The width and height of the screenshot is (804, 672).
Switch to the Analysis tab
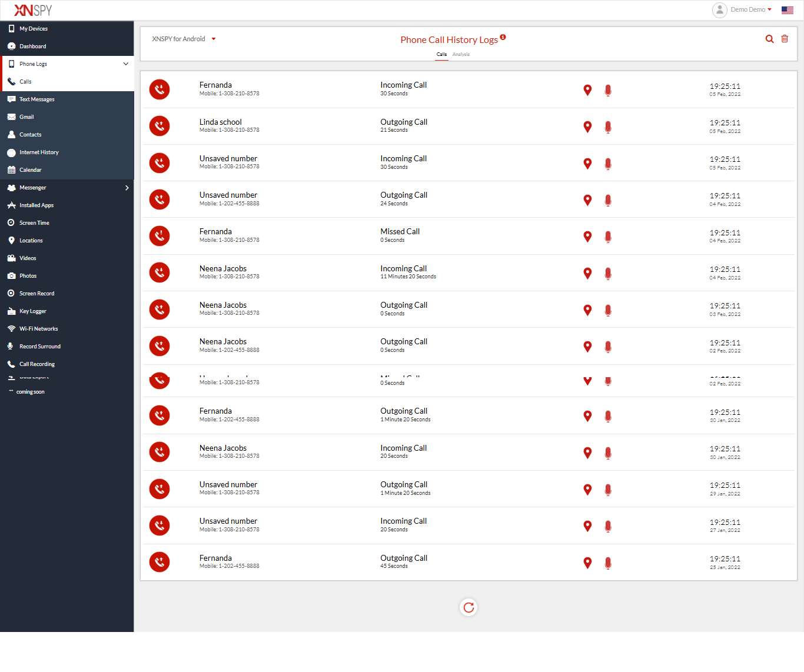(x=461, y=54)
